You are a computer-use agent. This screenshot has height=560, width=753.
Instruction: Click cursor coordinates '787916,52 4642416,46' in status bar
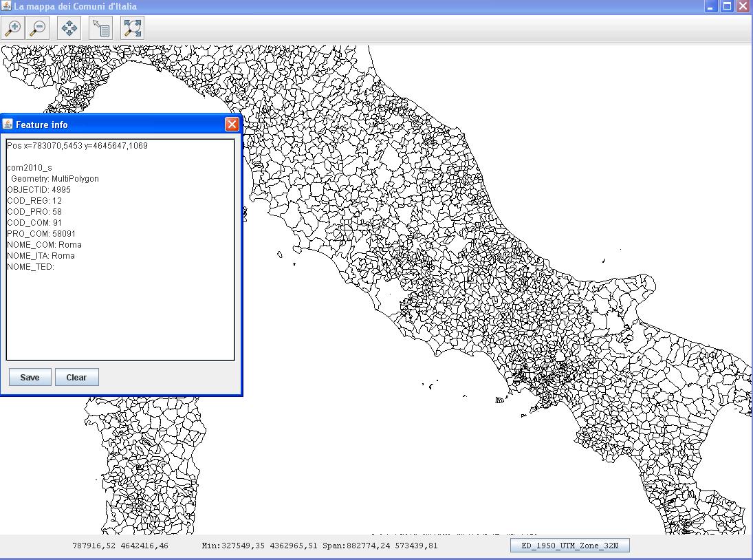[x=120, y=546]
